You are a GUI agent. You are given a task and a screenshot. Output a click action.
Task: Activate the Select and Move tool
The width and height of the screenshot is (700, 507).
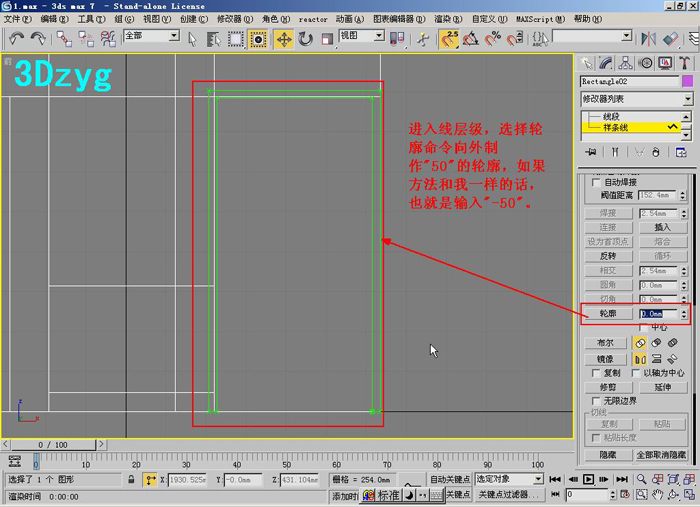coord(284,39)
